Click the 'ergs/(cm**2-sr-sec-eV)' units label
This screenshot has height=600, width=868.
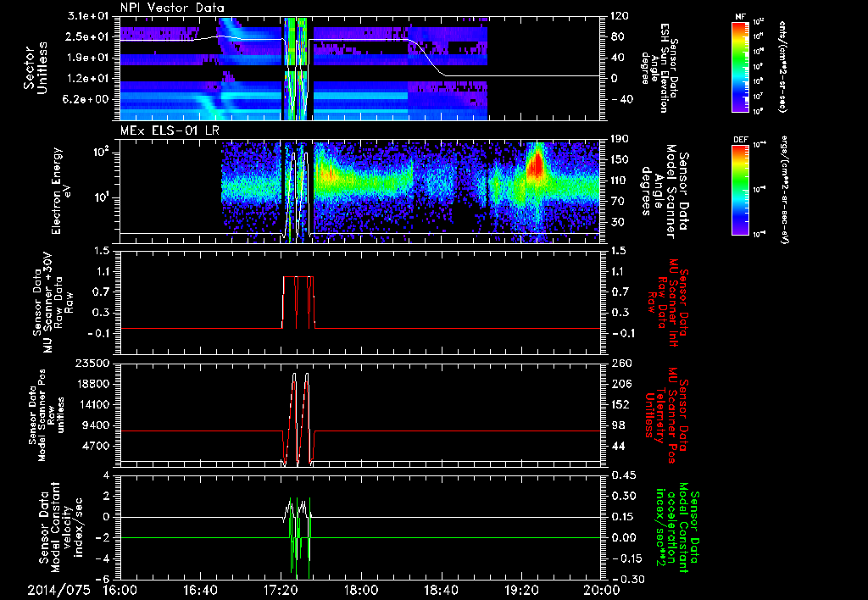click(784, 190)
